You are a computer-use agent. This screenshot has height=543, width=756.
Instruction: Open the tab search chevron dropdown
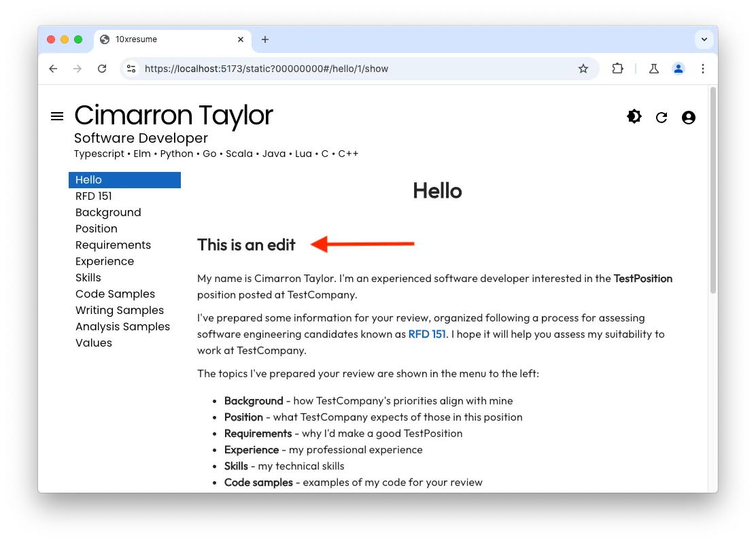(x=704, y=39)
